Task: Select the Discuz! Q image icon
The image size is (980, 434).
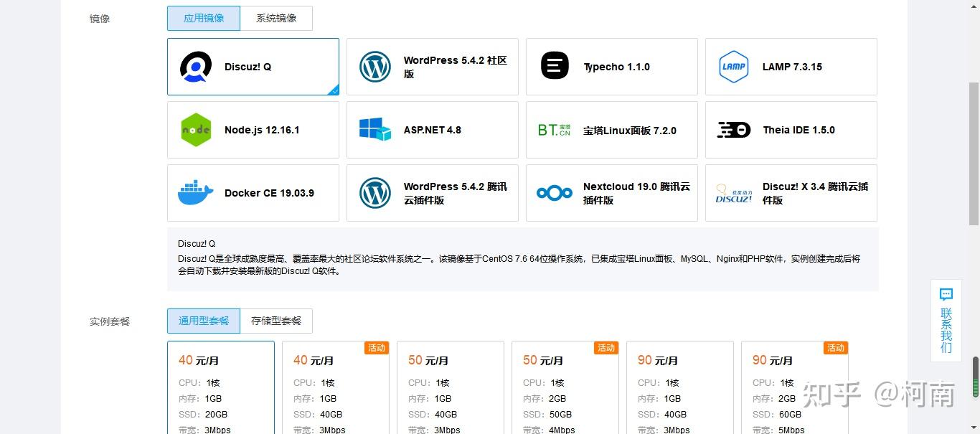Action: click(196, 67)
